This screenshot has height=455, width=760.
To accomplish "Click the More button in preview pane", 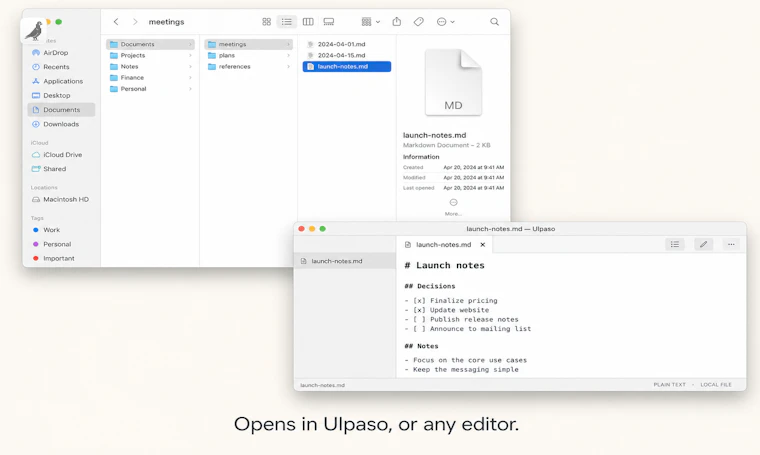I will tap(453, 207).
